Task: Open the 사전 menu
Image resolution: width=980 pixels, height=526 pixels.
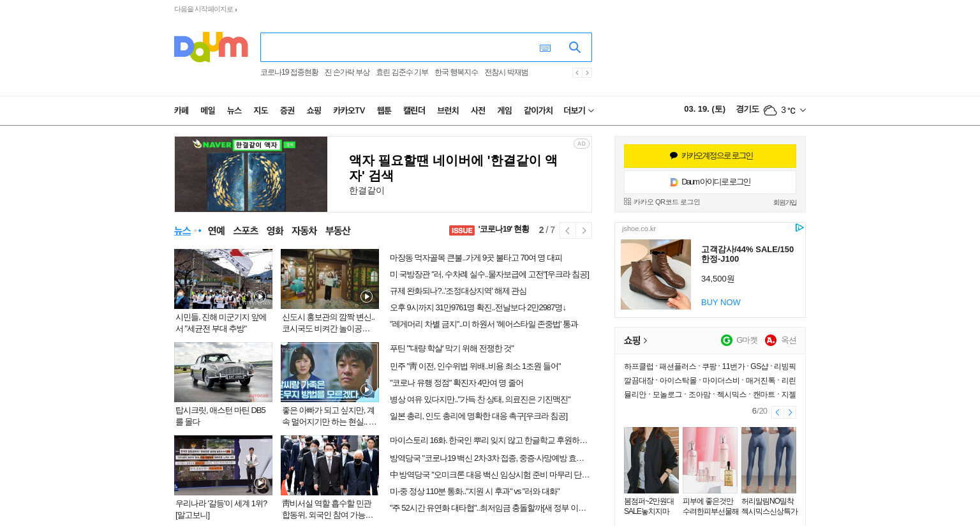Action: point(478,110)
